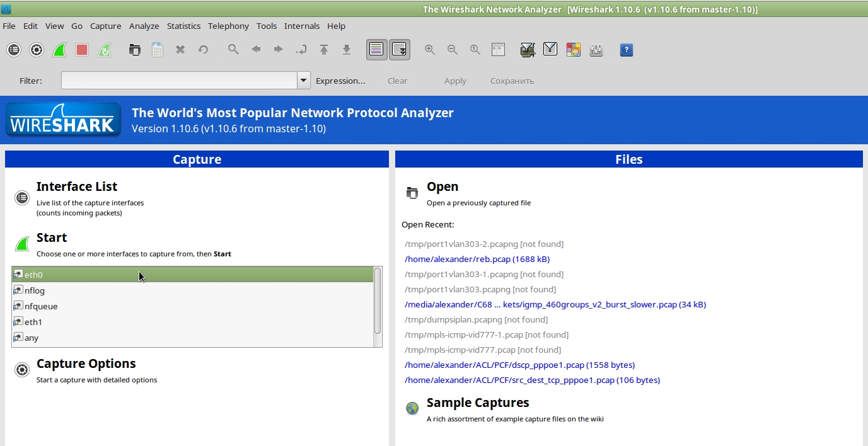Open the Telephony menu

(228, 26)
